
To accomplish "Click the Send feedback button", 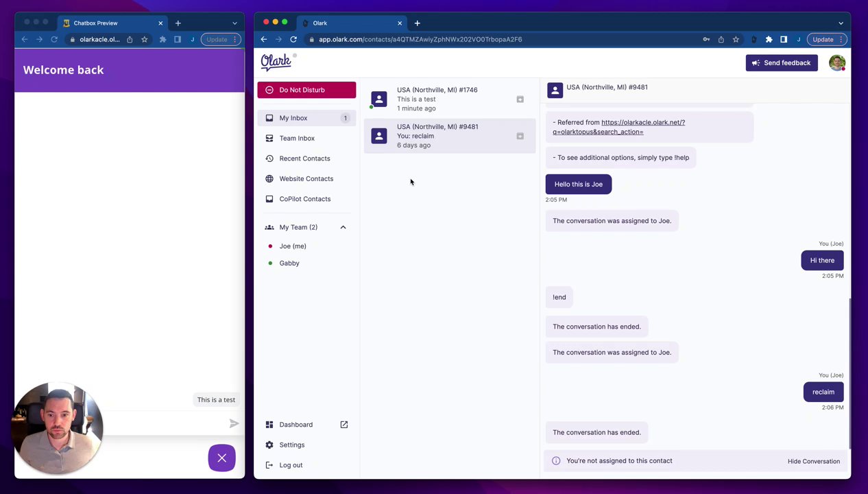I will pos(782,62).
